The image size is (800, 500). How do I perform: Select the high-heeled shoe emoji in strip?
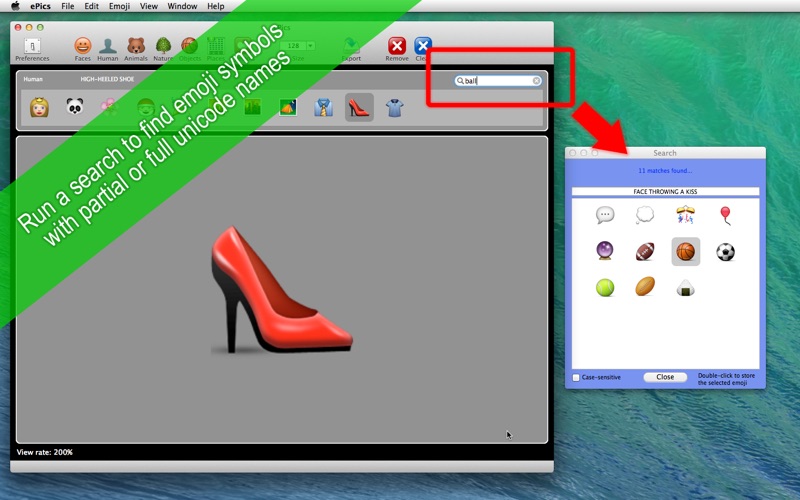(x=359, y=107)
